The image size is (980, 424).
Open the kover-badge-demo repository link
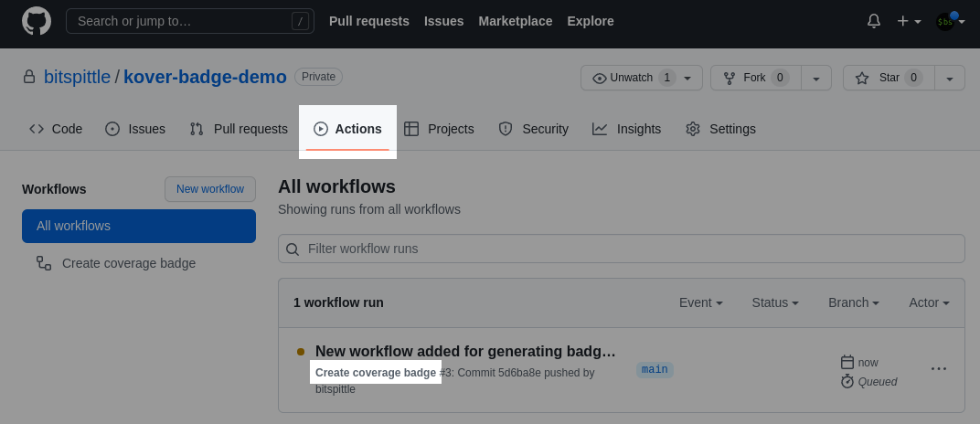[x=205, y=77]
